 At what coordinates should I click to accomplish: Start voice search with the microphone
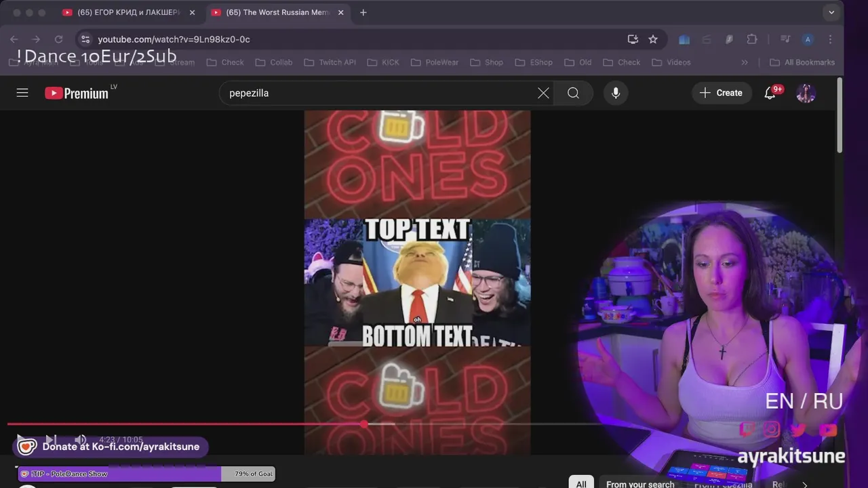(x=616, y=93)
